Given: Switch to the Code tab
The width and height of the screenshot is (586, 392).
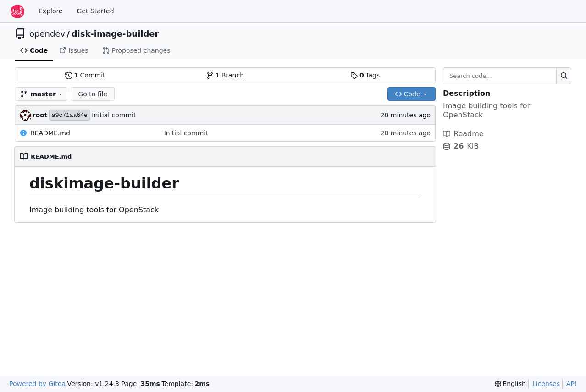Looking at the screenshot, I should [x=34, y=50].
